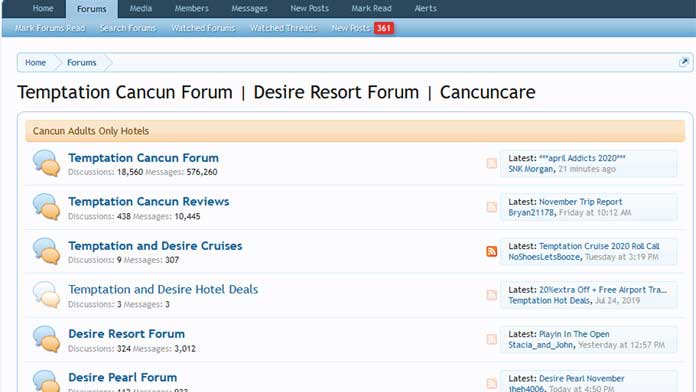
Task: Click discussions count 18,560
Action: pyautogui.click(x=130, y=172)
